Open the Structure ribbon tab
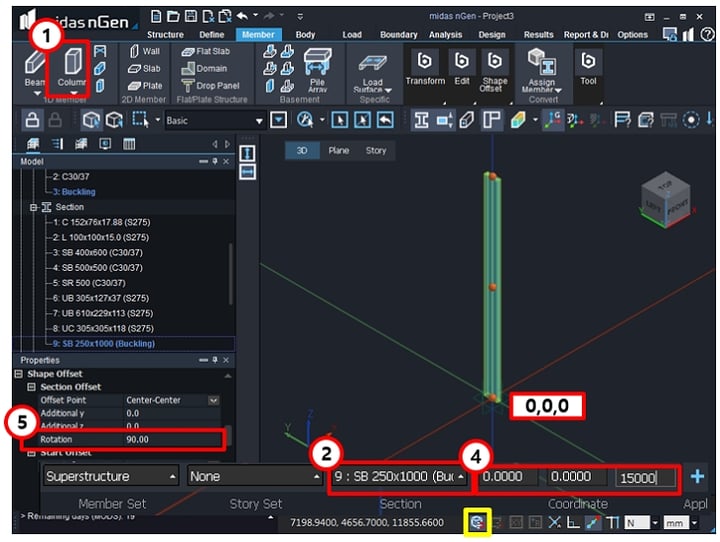 [x=165, y=35]
